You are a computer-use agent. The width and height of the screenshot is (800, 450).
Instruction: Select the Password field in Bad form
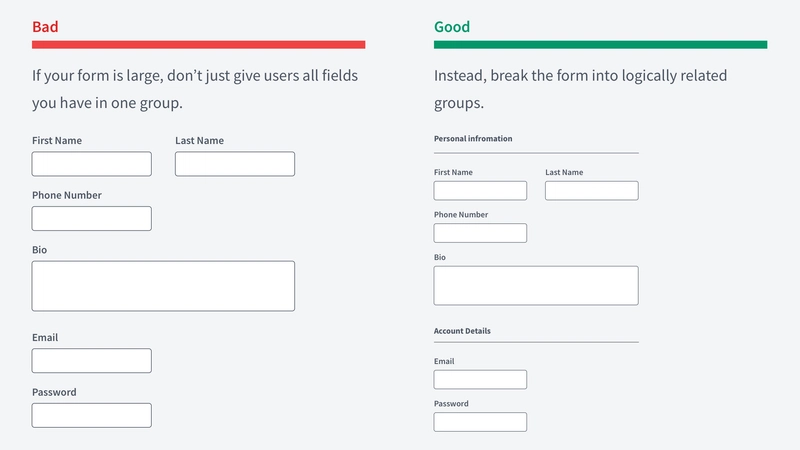[92, 415]
